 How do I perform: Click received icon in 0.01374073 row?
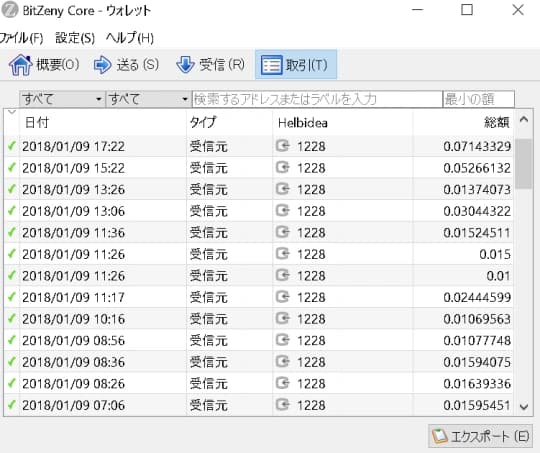[x=283, y=189]
